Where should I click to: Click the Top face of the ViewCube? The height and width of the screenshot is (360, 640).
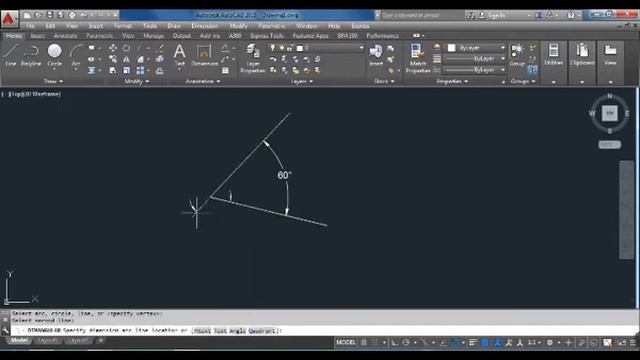tap(610, 113)
